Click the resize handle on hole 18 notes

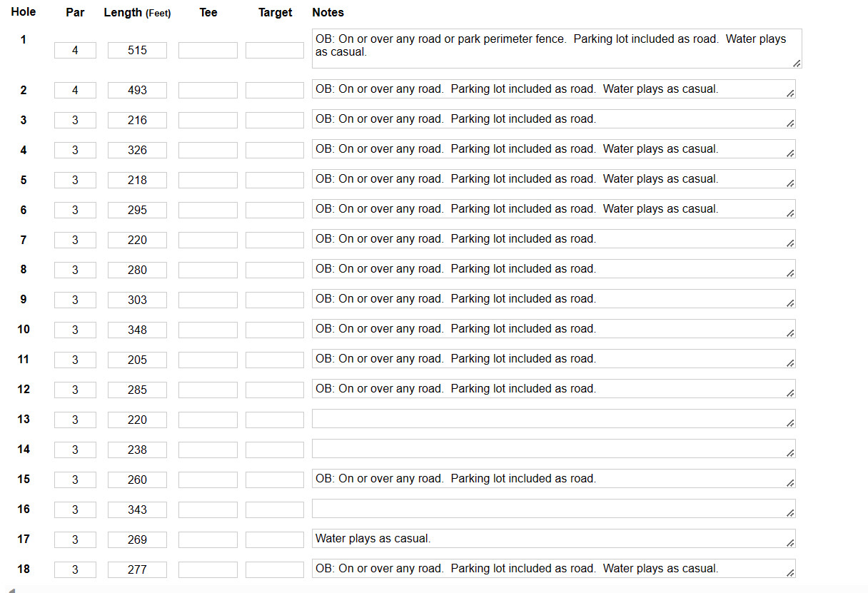[790, 572]
